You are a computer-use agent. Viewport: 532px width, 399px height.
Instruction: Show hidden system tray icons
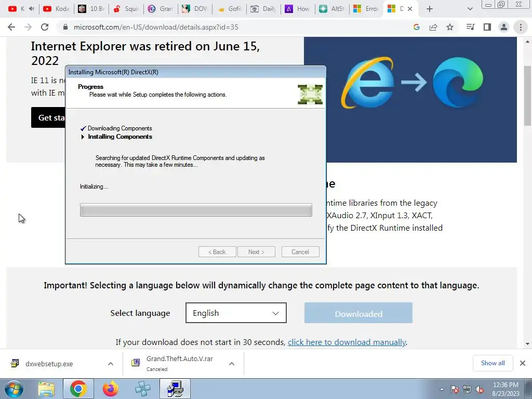coord(442,389)
